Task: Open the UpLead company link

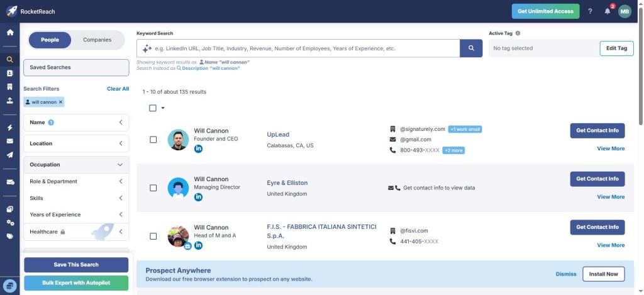Action: click(x=278, y=135)
